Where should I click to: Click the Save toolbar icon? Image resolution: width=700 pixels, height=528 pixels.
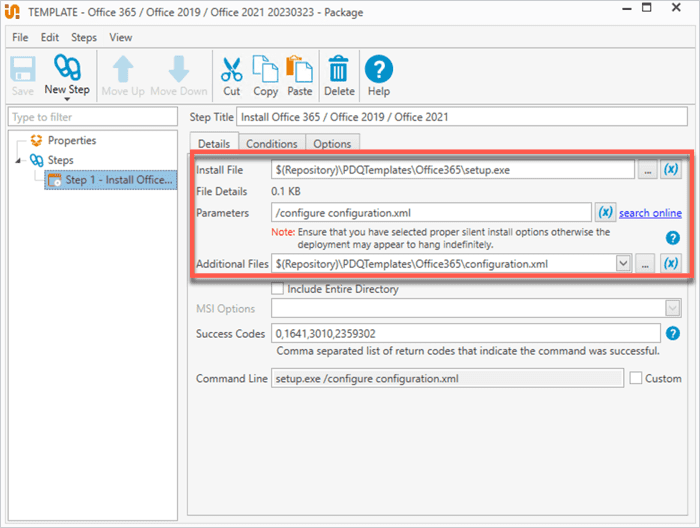(x=23, y=69)
